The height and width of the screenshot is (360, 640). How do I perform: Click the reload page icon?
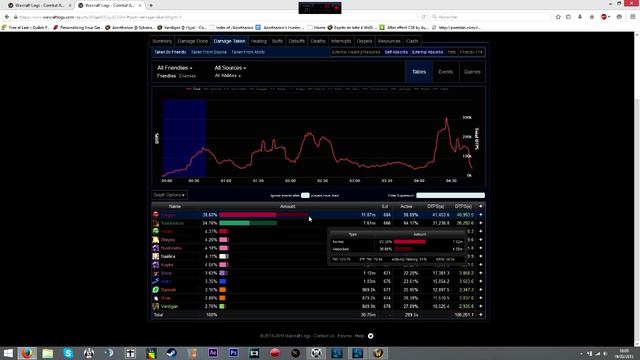(424, 17)
